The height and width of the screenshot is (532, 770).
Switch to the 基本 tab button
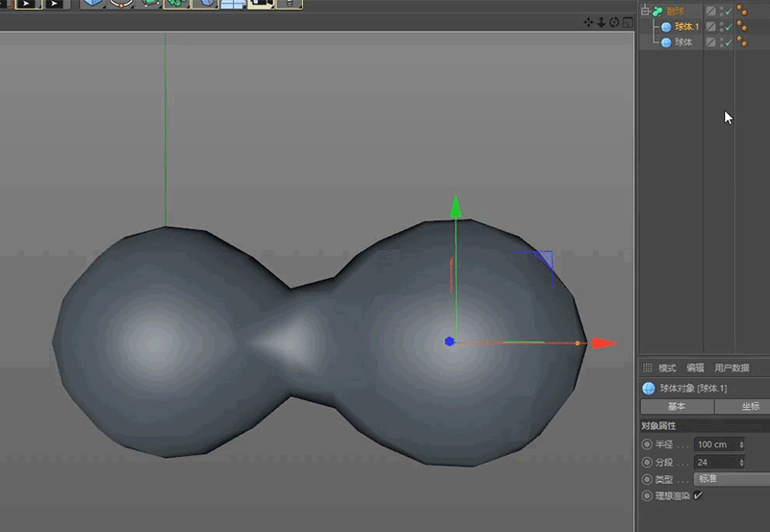[x=677, y=407]
